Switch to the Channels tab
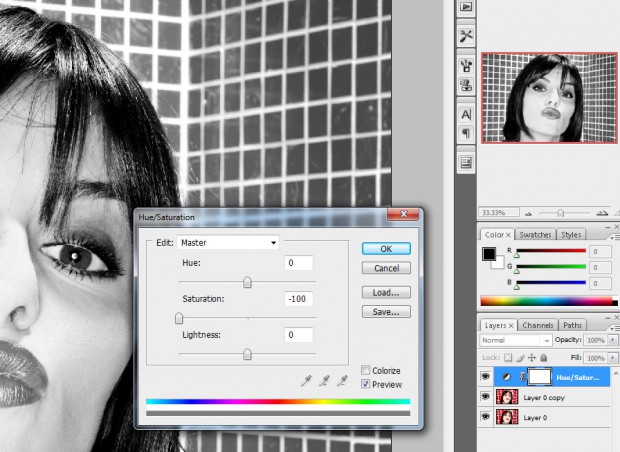The image size is (620, 452). point(538,325)
